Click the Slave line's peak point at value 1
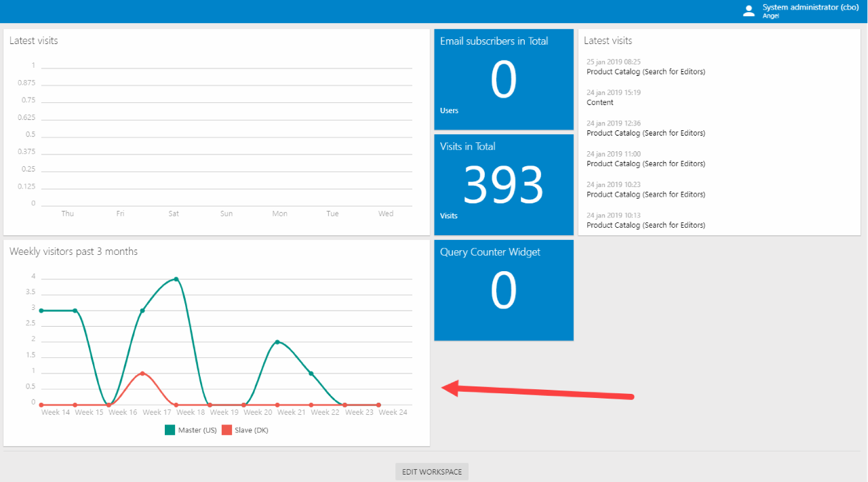Image resolution: width=868 pixels, height=482 pixels. 142,374
